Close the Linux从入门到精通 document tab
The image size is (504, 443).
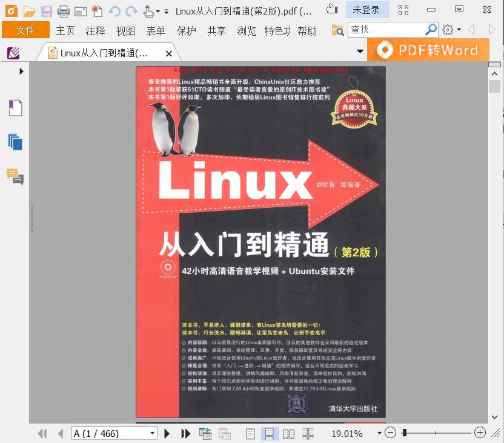coord(169,54)
